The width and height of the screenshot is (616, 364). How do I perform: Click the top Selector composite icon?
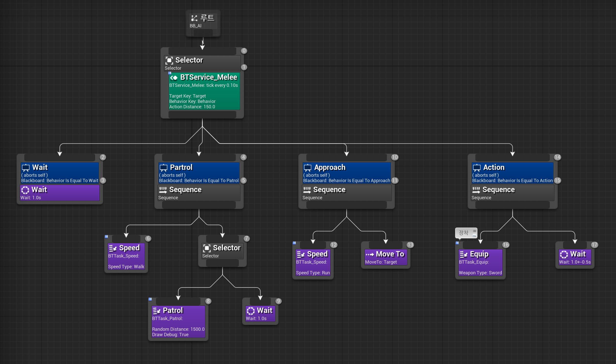169,61
